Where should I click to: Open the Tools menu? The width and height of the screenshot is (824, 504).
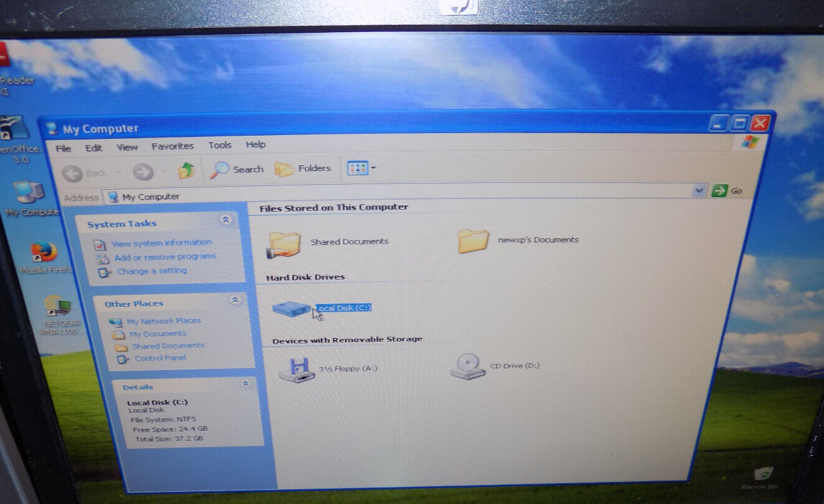pyautogui.click(x=220, y=145)
